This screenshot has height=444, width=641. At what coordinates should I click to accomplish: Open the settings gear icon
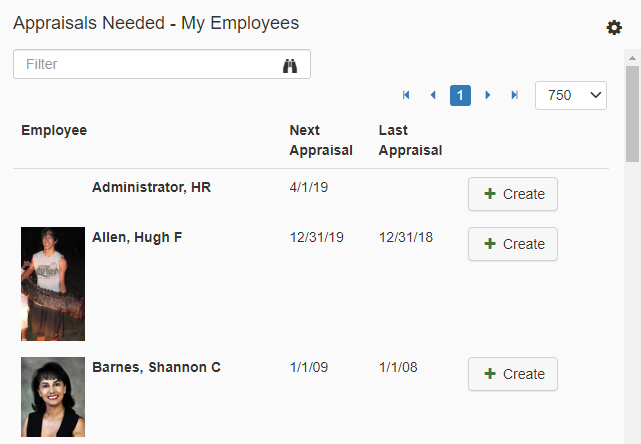tap(614, 28)
